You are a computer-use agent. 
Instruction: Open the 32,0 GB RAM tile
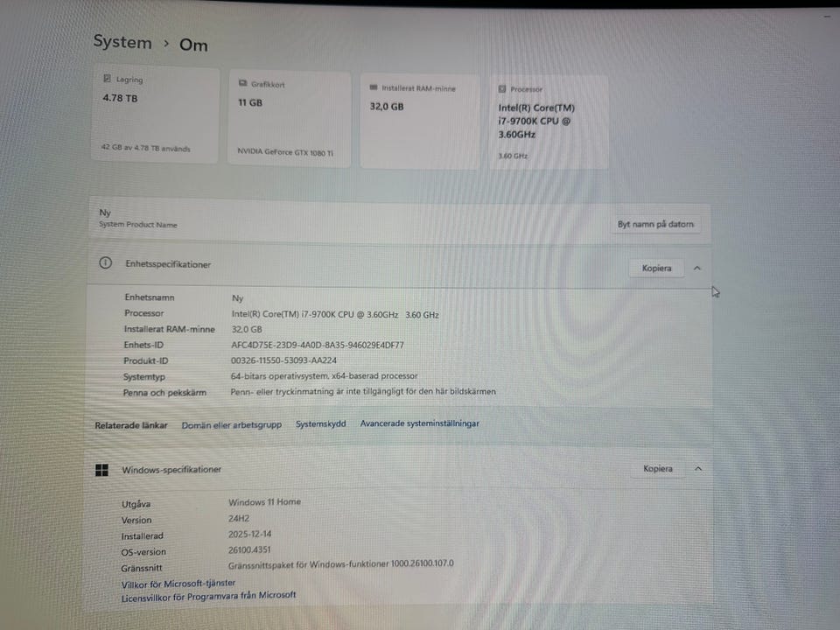point(419,122)
